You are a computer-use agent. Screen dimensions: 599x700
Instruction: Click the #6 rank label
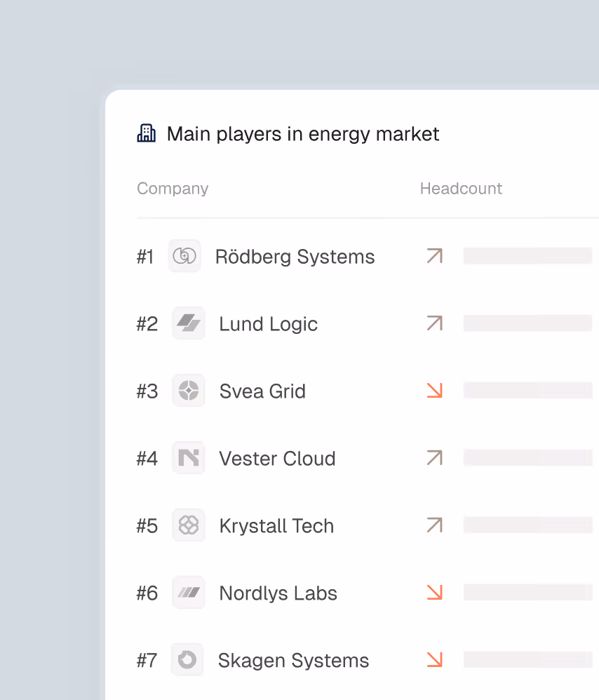147,593
